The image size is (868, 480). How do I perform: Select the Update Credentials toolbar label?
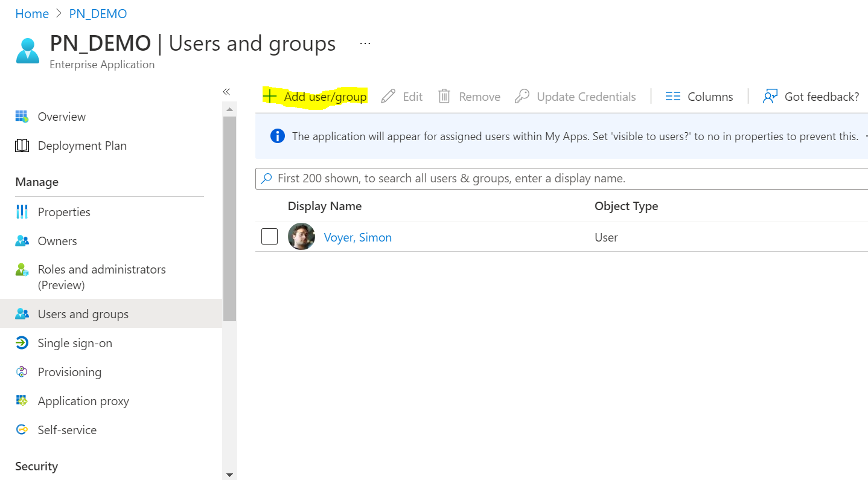(x=586, y=97)
